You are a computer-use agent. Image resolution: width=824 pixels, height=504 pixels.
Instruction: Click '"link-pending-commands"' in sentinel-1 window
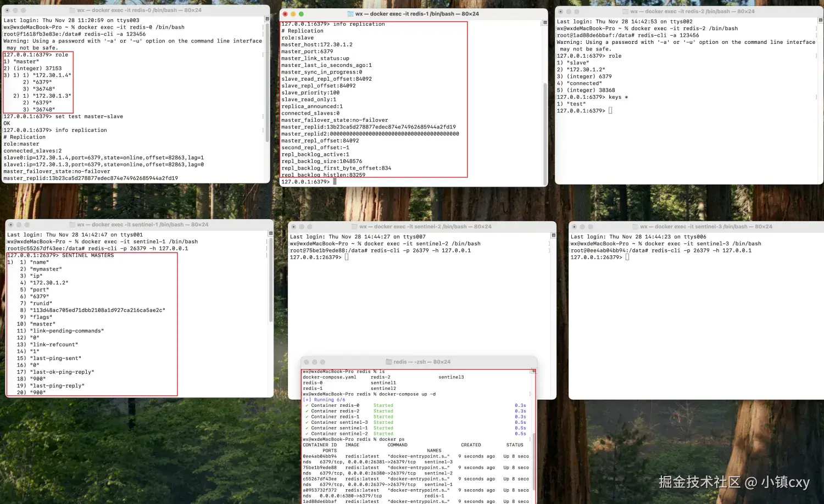pyautogui.click(x=67, y=331)
